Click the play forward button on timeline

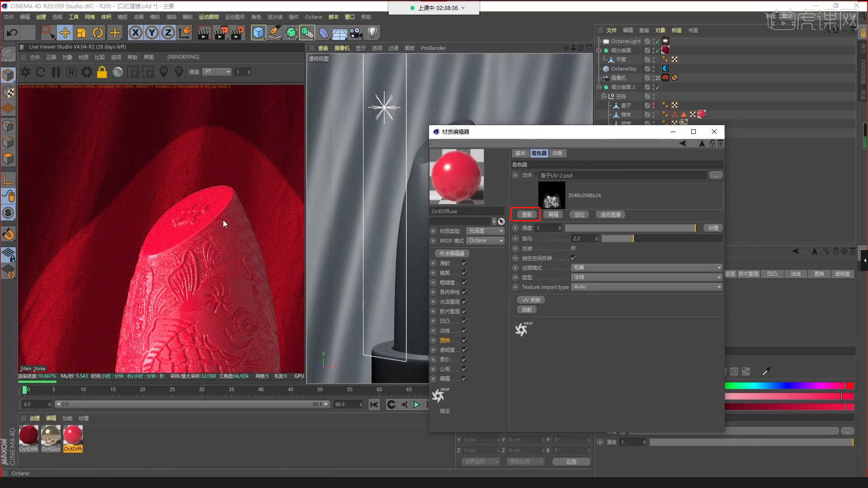pyautogui.click(x=416, y=404)
